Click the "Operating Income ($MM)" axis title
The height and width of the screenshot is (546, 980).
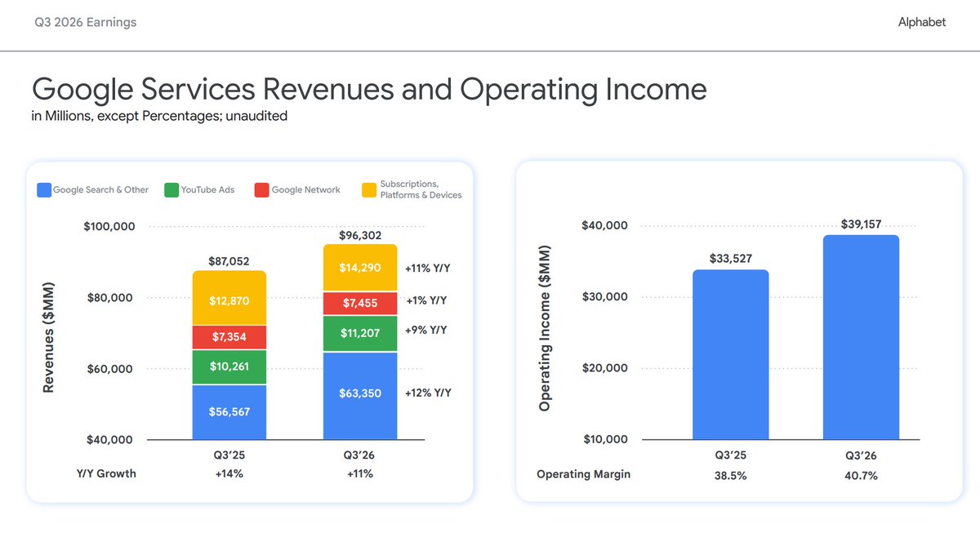546,329
